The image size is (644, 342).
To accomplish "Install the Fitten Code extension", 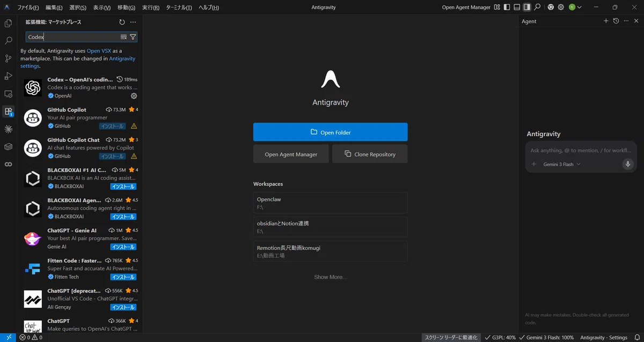I will 123,277.
